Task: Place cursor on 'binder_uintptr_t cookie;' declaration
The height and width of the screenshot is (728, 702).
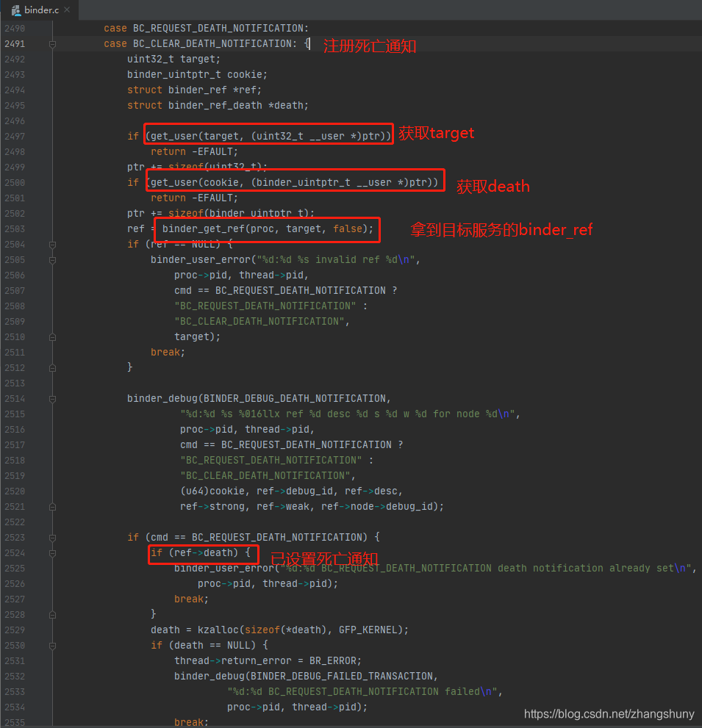Action: [197, 74]
